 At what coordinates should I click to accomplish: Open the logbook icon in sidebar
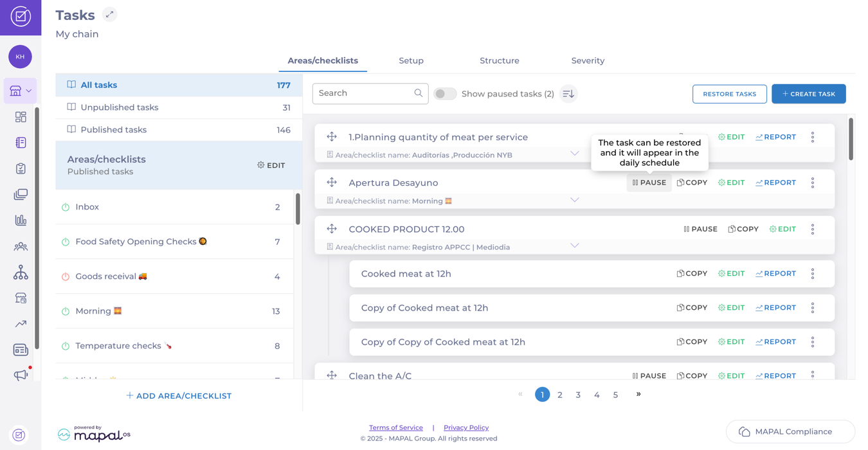click(x=21, y=143)
